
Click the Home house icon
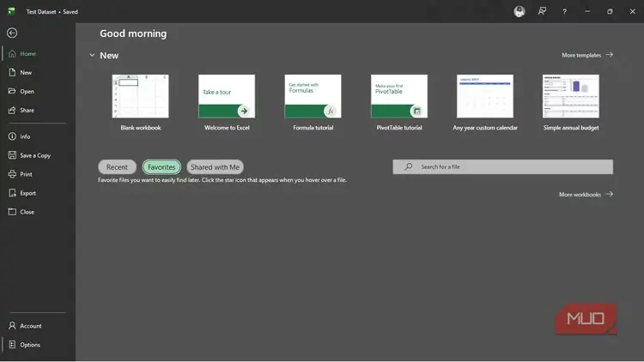(12, 54)
